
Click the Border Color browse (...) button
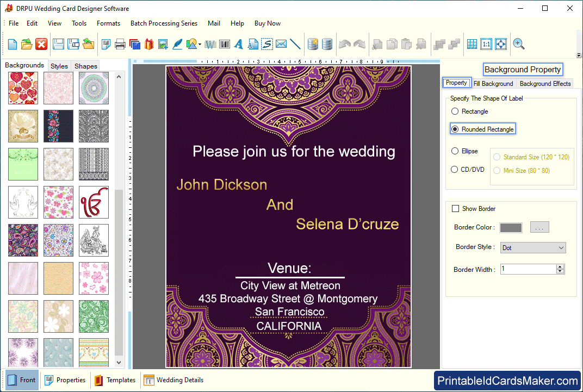pyautogui.click(x=539, y=227)
